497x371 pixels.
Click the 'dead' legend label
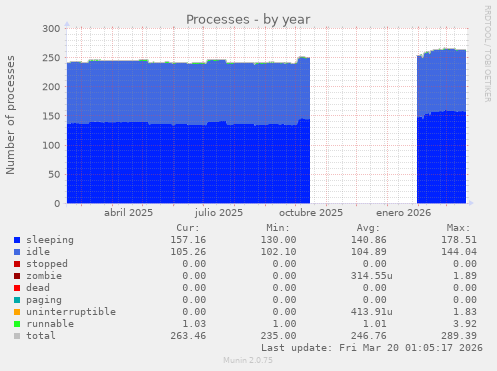[38, 288]
